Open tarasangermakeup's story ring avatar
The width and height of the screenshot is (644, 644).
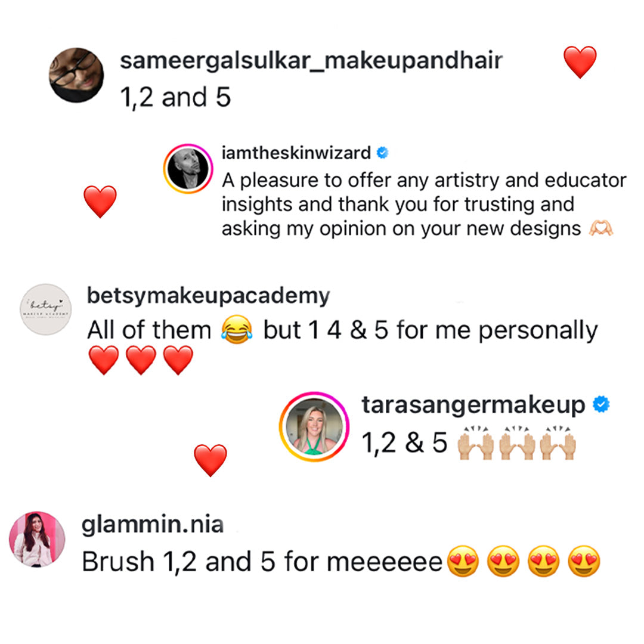tap(314, 427)
